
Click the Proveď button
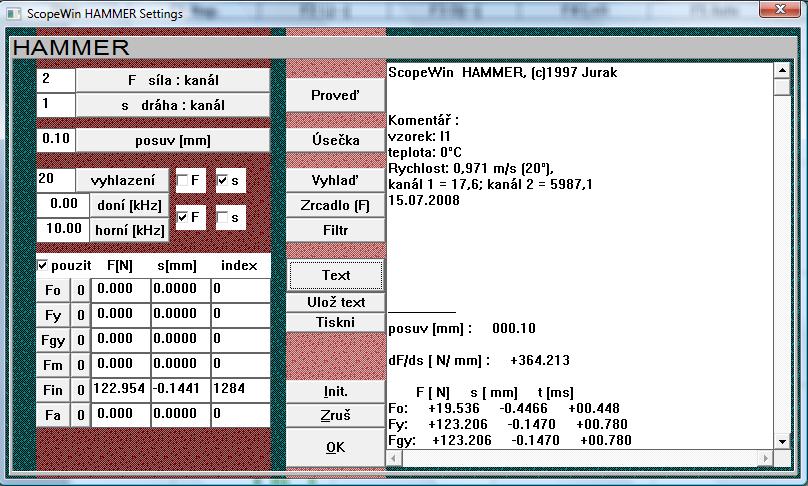pos(335,95)
